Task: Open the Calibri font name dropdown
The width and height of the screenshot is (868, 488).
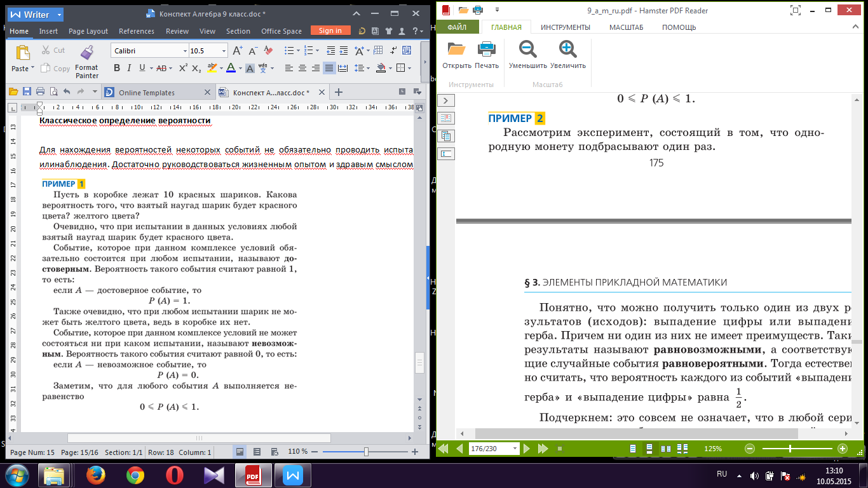Action: (x=185, y=51)
